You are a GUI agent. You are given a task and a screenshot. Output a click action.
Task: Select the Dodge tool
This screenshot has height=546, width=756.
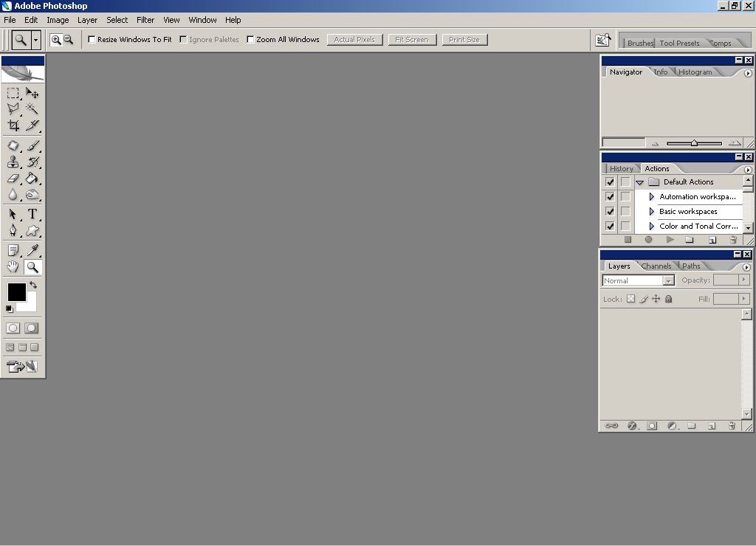point(32,195)
